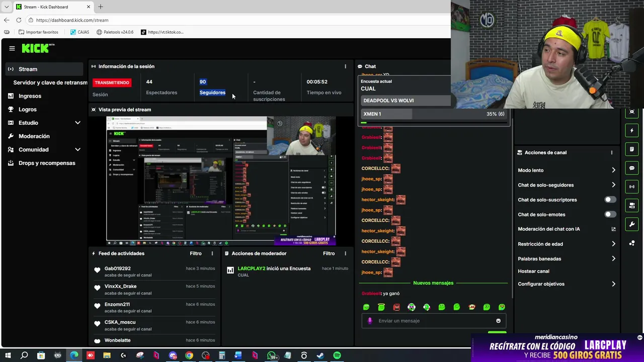Switch to Stream - Kick Dashboard tab

[53, 7]
